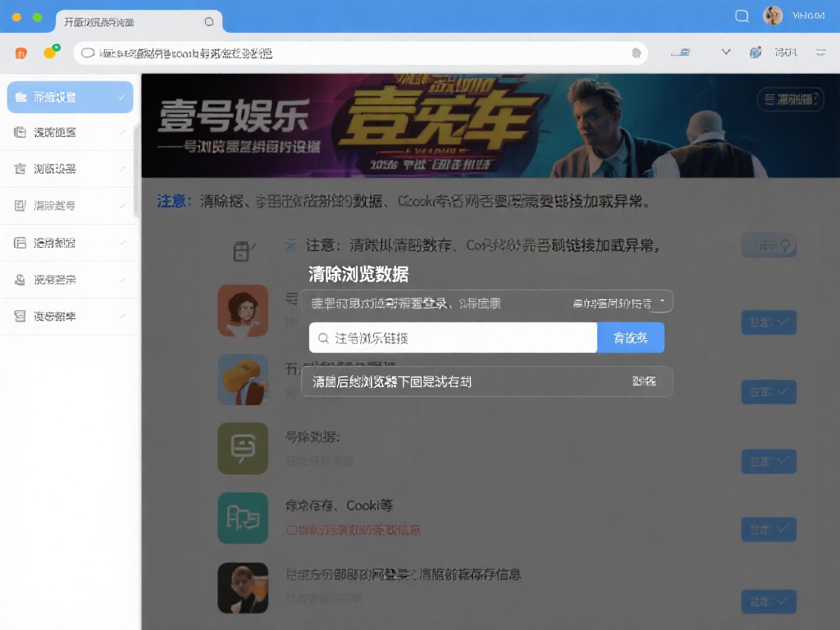840x630 pixels.
Task: Open the chevron dropdown in the browser toolbar
Action: [725, 52]
